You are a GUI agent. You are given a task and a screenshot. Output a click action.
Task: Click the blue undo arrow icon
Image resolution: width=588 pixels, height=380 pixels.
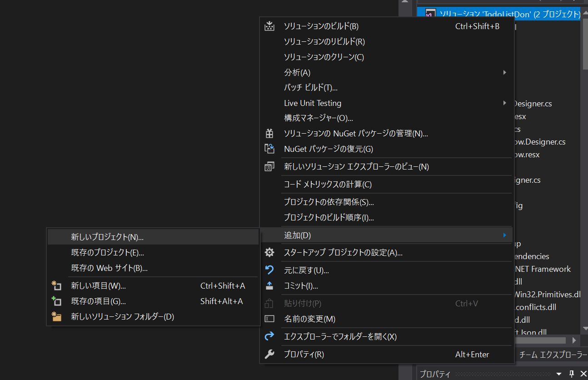click(269, 270)
